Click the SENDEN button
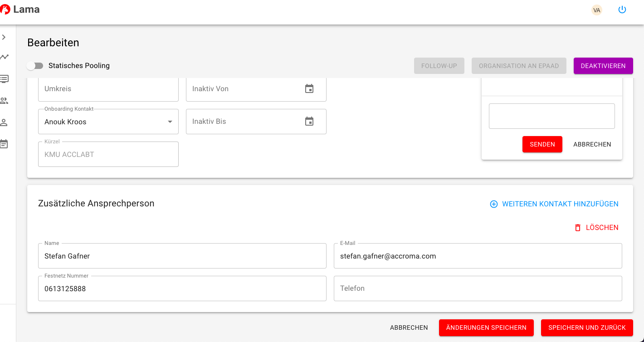Screen dimensions: 644x342 [542, 144]
